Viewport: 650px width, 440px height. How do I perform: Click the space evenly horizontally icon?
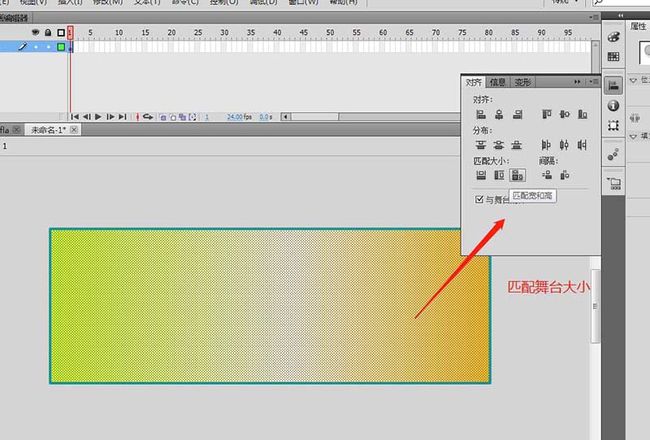[x=565, y=175]
